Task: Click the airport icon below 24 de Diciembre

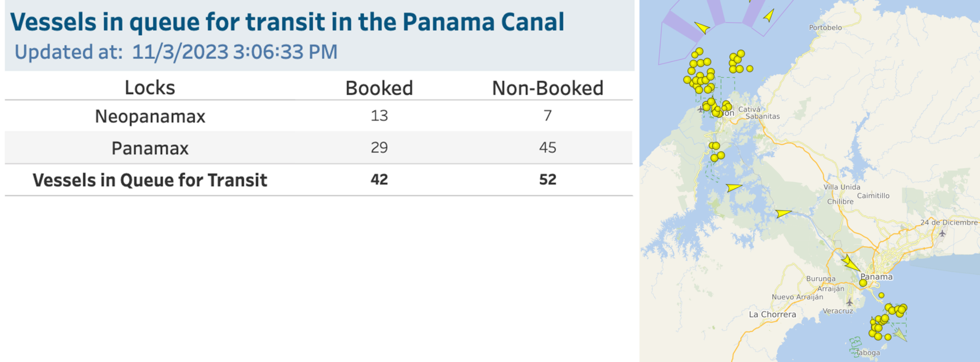Action: (942, 233)
